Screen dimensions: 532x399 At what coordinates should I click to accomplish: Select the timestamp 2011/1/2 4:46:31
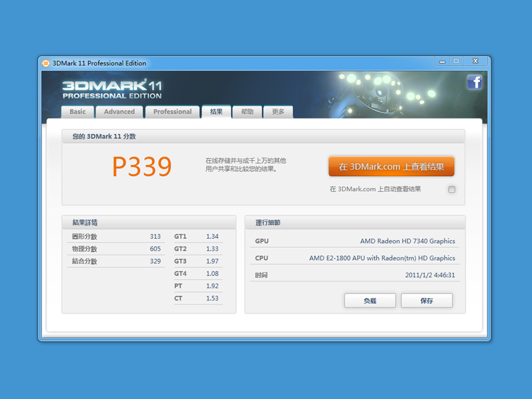click(430, 275)
